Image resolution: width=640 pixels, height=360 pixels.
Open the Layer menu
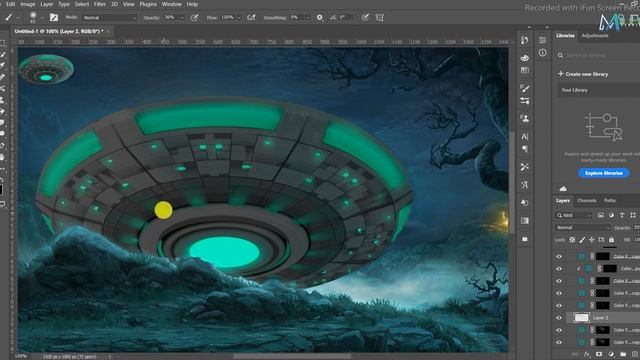pyautogui.click(x=47, y=4)
